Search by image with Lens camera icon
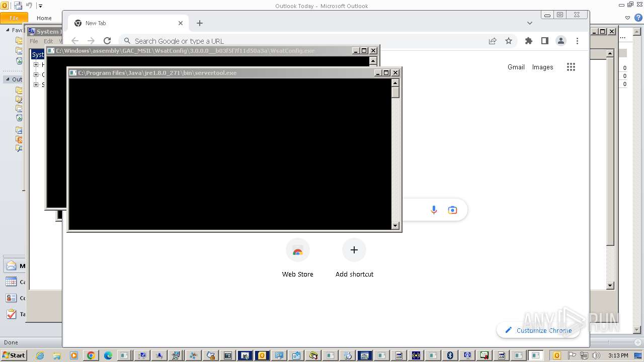644x362 pixels. (452, 210)
